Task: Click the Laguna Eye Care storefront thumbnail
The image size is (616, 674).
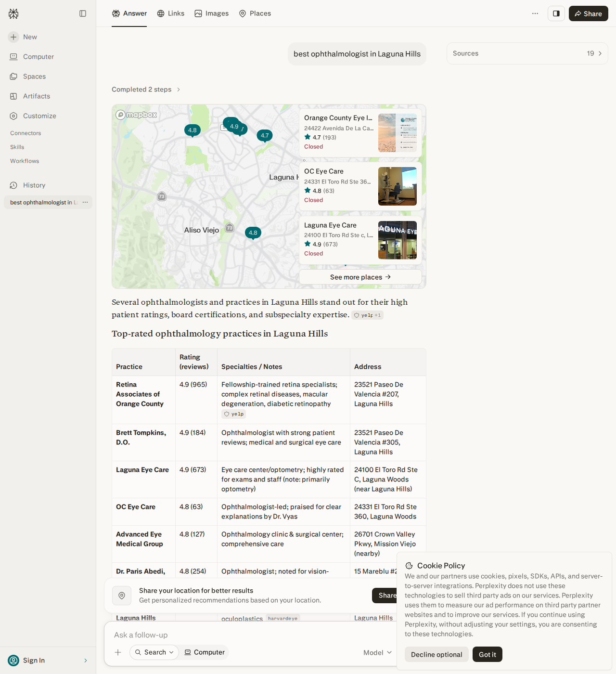Action: pos(398,240)
